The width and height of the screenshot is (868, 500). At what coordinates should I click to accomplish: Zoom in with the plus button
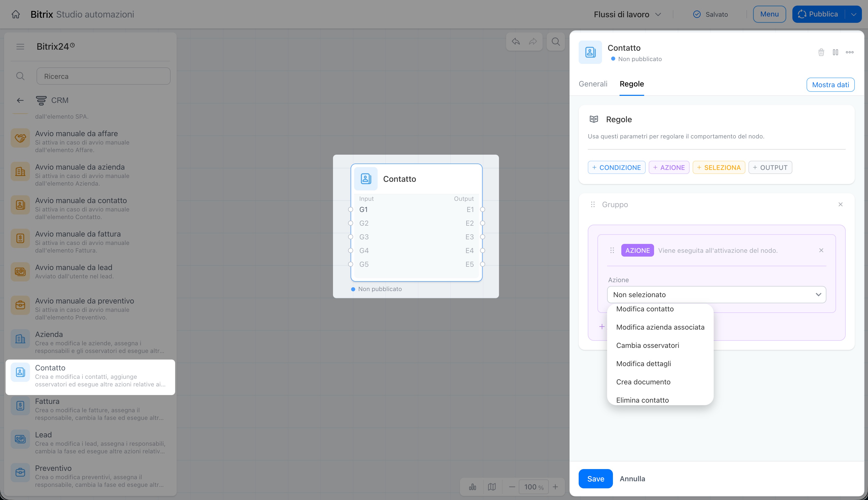click(x=555, y=487)
